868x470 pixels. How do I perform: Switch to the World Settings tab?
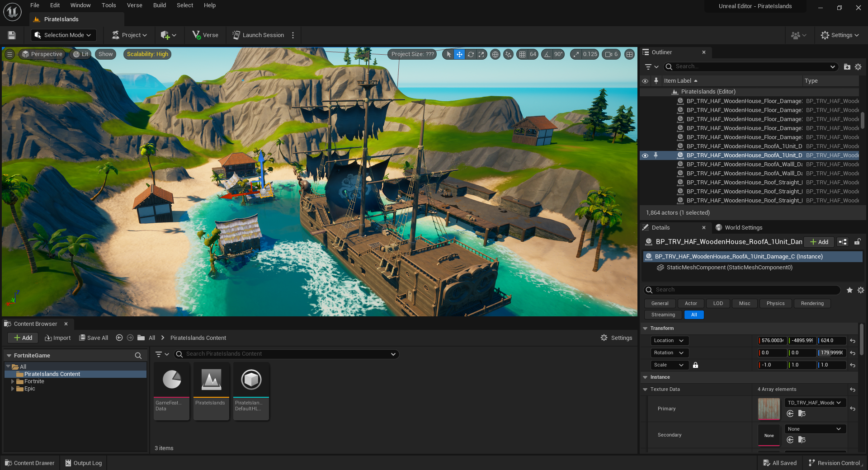coord(743,228)
